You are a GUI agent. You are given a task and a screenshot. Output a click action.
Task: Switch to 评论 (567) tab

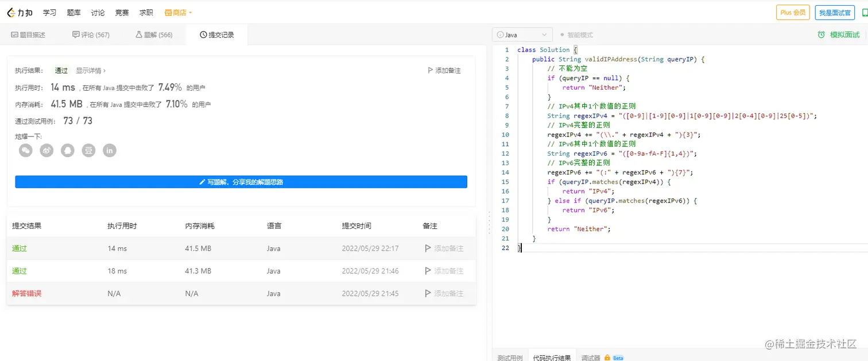coord(91,35)
